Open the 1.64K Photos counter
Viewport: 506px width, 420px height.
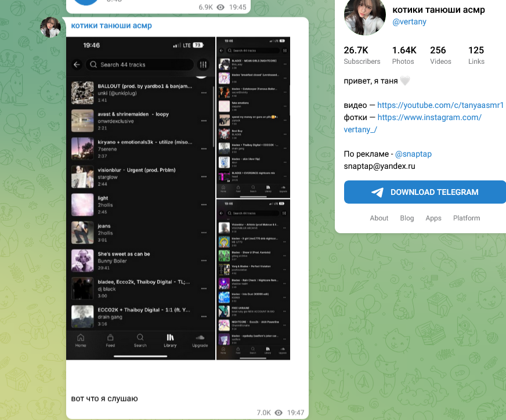(x=404, y=55)
